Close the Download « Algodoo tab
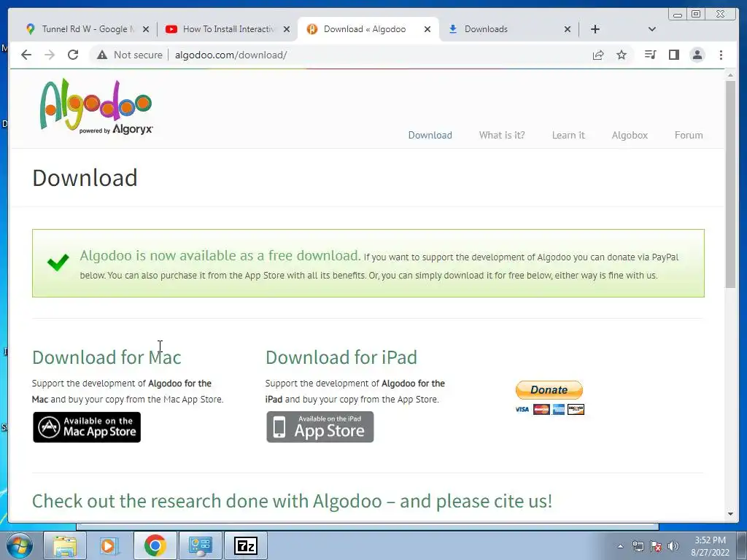Screen dimensions: 747x560 [x=427, y=29]
